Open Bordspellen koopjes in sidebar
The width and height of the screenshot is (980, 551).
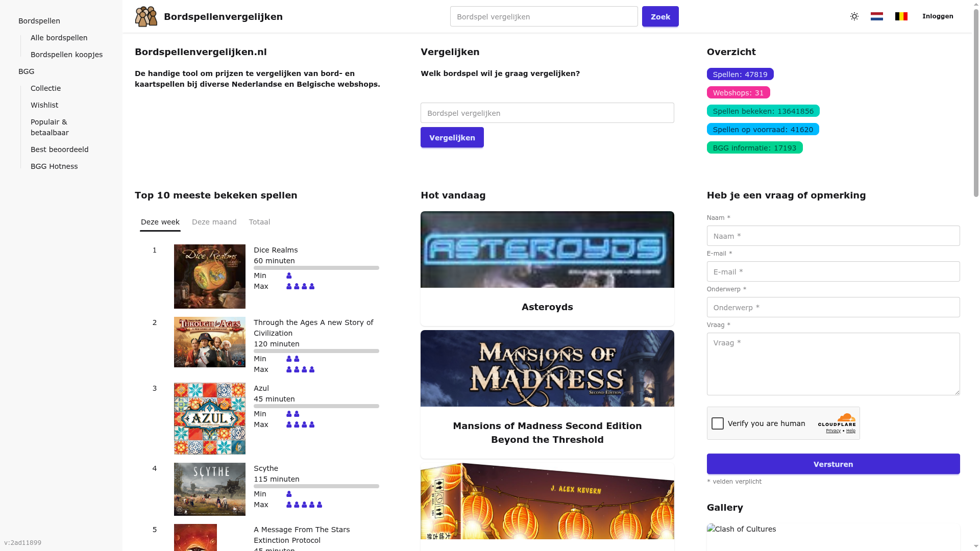pyautogui.click(x=67, y=55)
